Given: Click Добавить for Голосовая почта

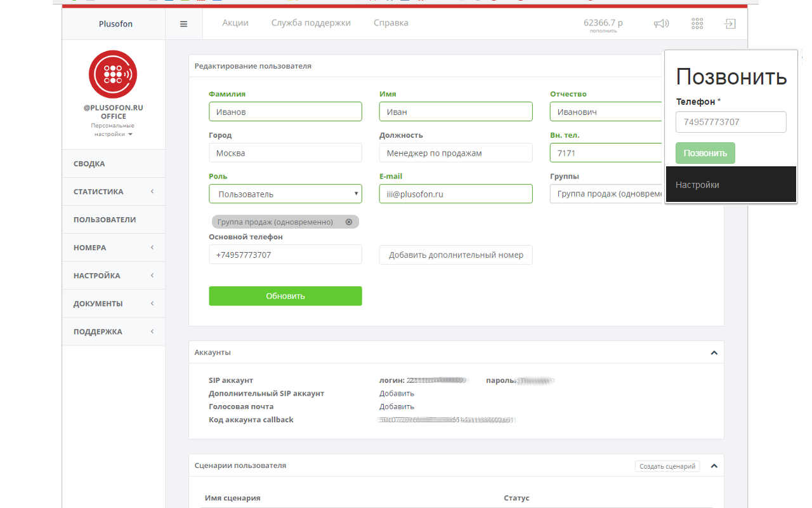Looking at the screenshot, I should (x=396, y=406).
